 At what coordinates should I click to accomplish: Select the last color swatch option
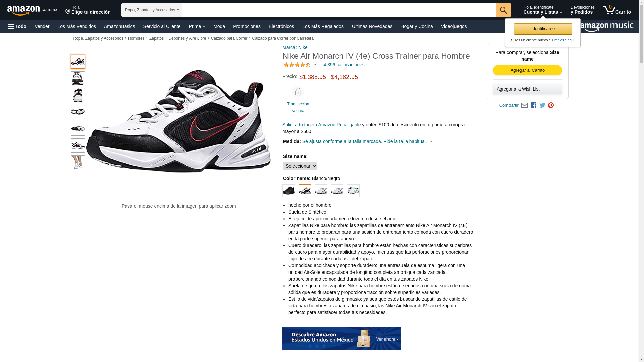(353, 191)
